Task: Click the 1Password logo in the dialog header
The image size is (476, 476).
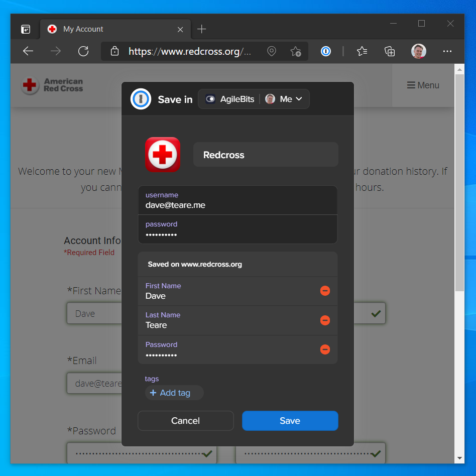Action: (141, 99)
